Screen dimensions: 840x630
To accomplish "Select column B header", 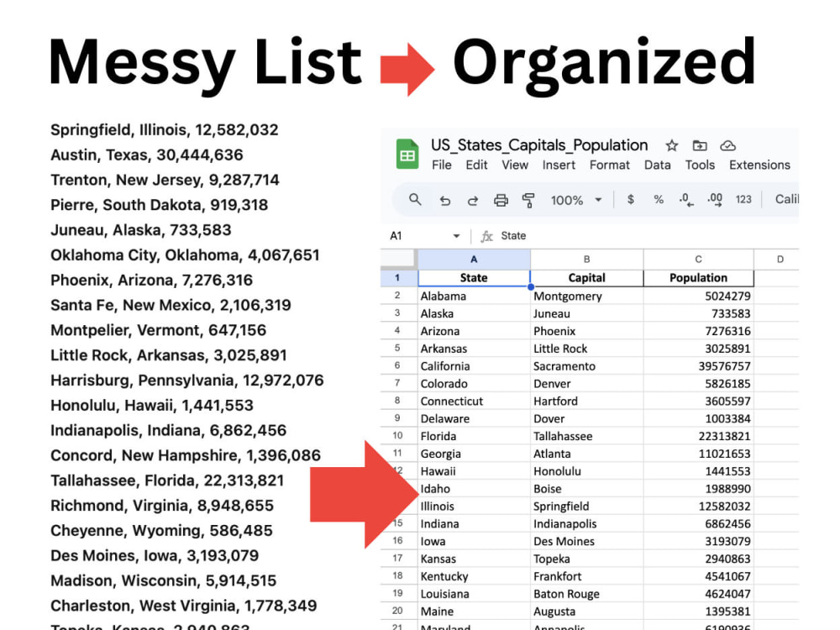I will (586, 259).
